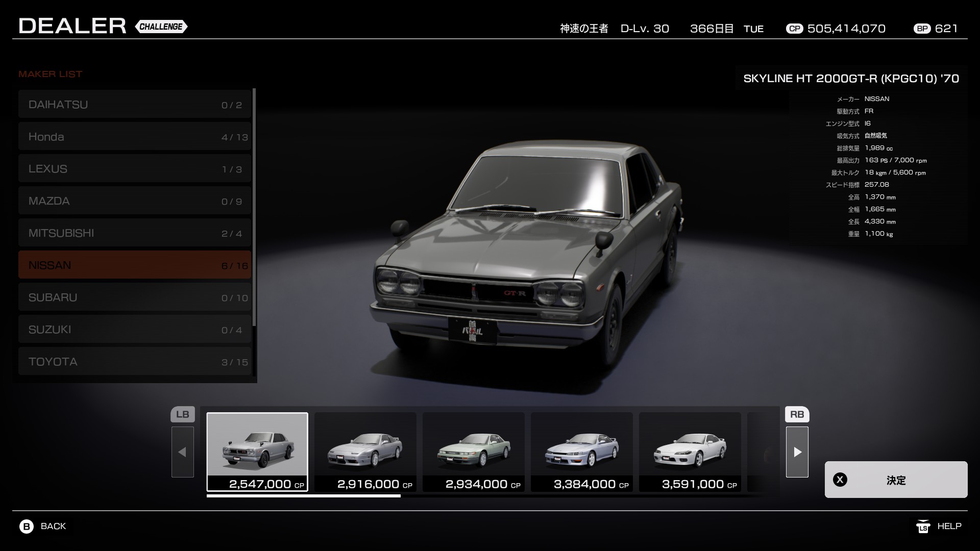This screenshot has height=551, width=980.
Task: Open TOYOTA maker entry
Action: coord(135,361)
